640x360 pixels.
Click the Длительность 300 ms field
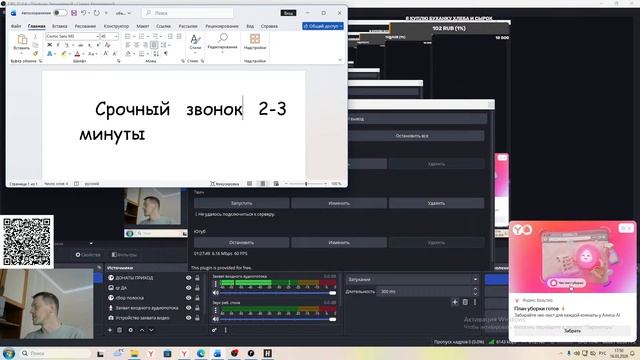click(x=428, y=291)
